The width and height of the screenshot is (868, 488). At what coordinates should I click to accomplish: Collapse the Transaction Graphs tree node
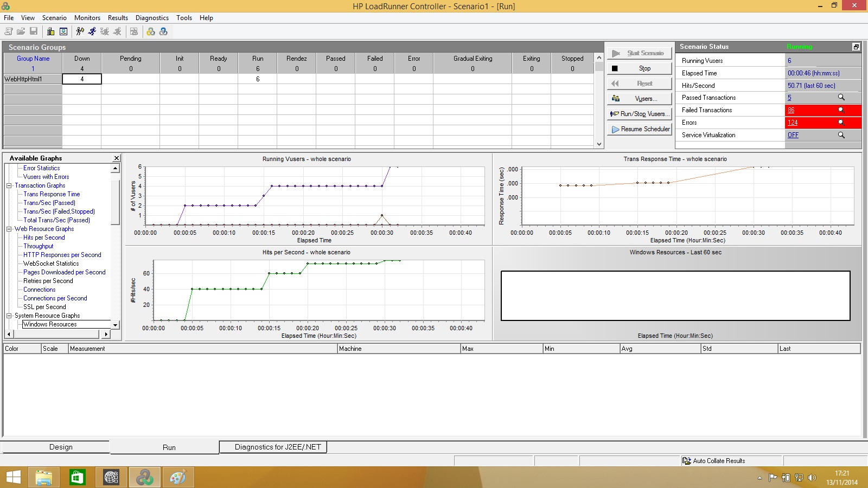coord(9,185)
